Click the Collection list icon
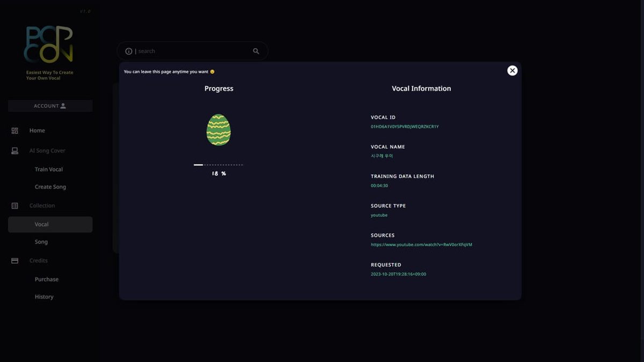Viewport: 644px width, 362px height. click(15, 205)
